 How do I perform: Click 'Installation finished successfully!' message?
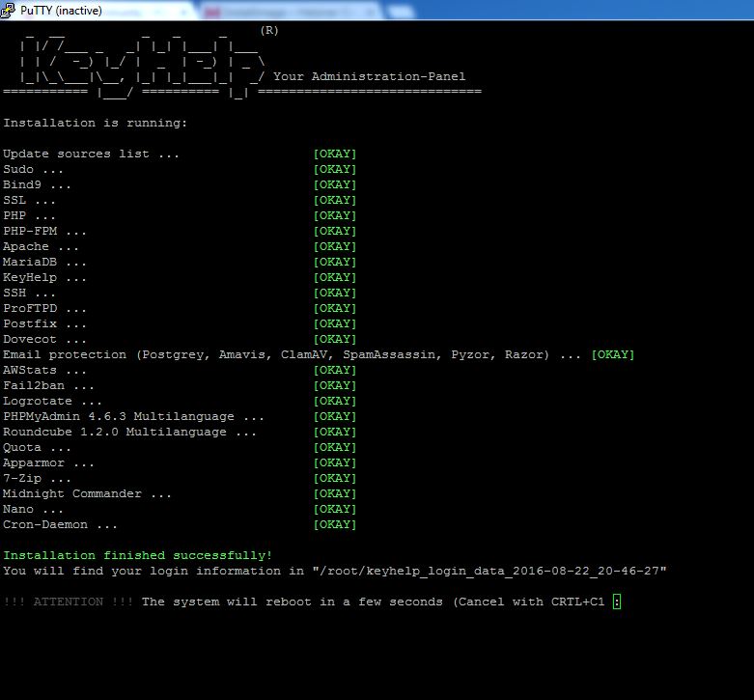tap(137, 555)
